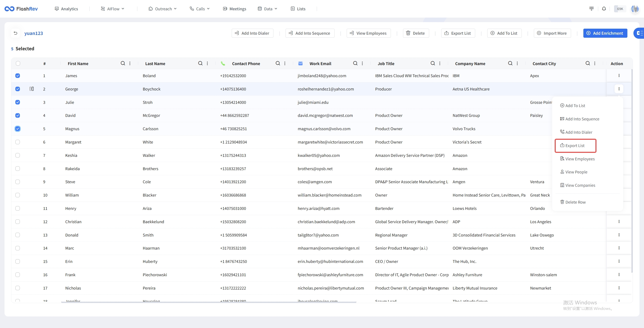The width and height of the screenshot is (644, 328).
Task: Expand the Outreach dropdown menu
Action: coord(163,9)
